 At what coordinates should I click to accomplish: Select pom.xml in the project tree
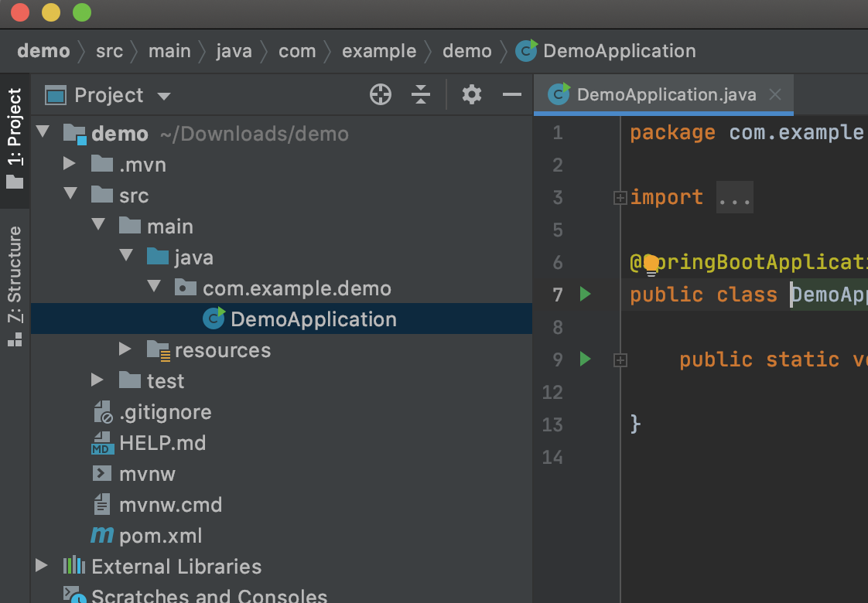coord(282,535)
